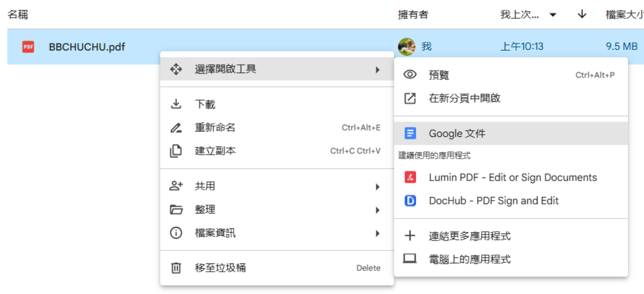Image resolution: width=644 pixels, height=294 pixels.
Task: Expand the 整理 submenu arrow
Action: pos(377,210)
